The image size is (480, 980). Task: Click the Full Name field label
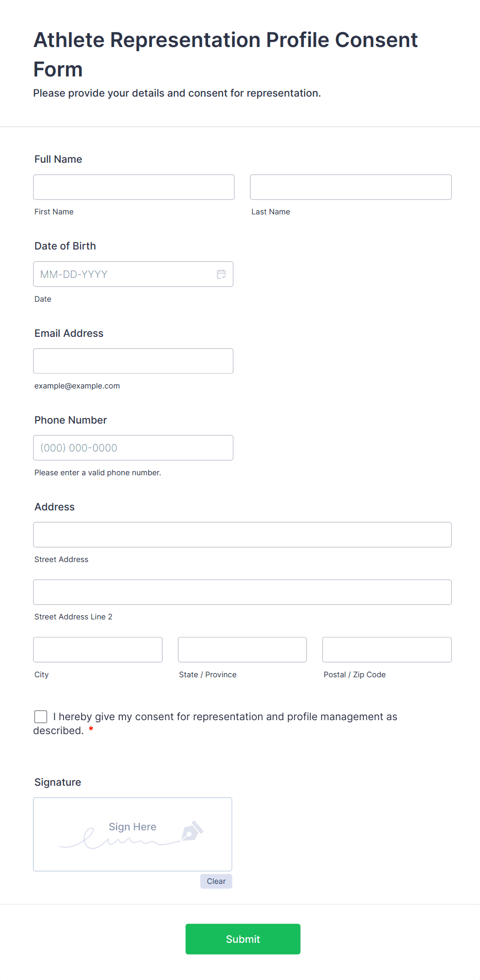pos(58,159)
